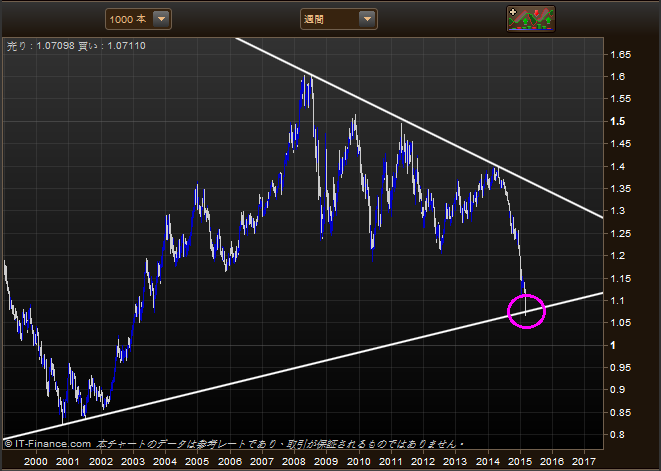Click the 1 price axis label
661x471 pixels.
tap(613, 345)
